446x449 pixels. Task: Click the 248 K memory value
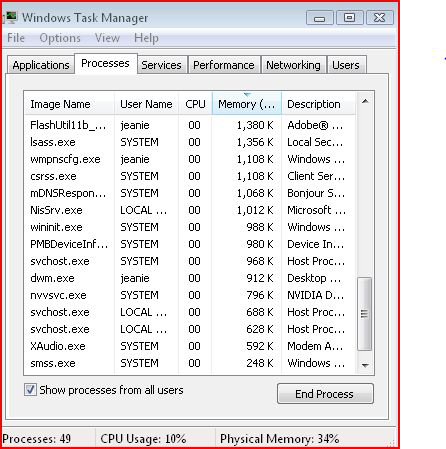pyautogui.click(x=260, y=363)
